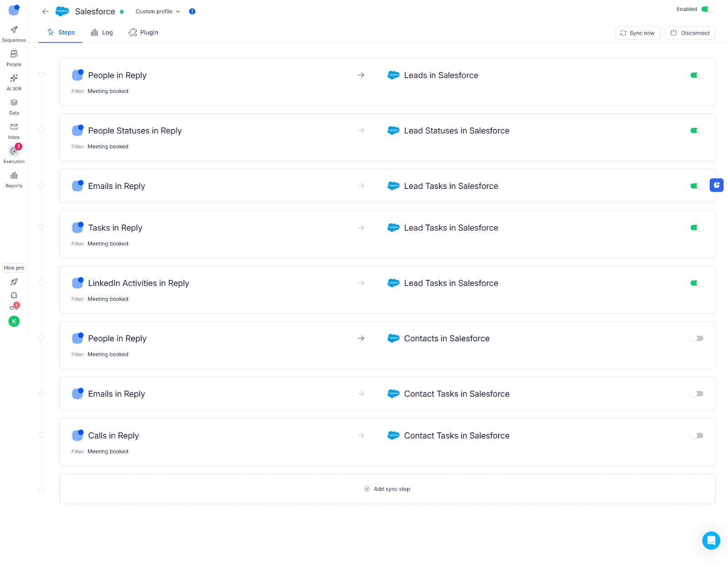Switch to the Plugin tab
The height and width of the screenshot is (580, 728).
143,32
